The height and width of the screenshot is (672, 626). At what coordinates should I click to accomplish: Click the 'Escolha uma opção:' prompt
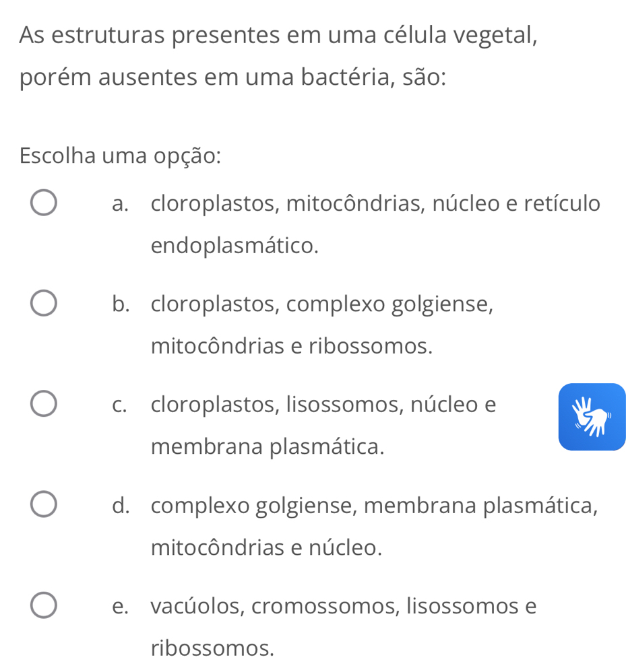coord(121,155)
